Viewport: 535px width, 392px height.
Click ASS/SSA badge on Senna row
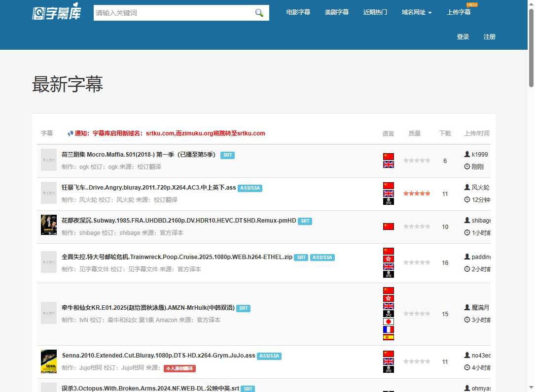pyautogui.click(x=269, y=356)
